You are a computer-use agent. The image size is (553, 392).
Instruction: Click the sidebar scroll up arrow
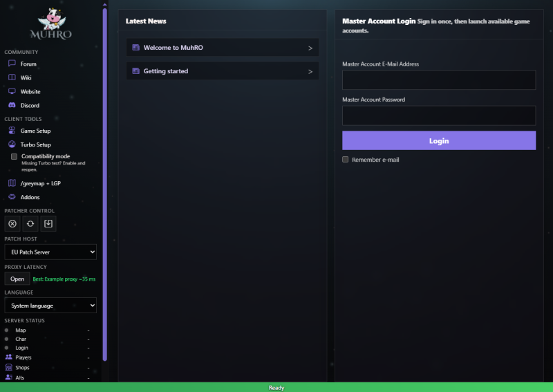click(105, 4)
